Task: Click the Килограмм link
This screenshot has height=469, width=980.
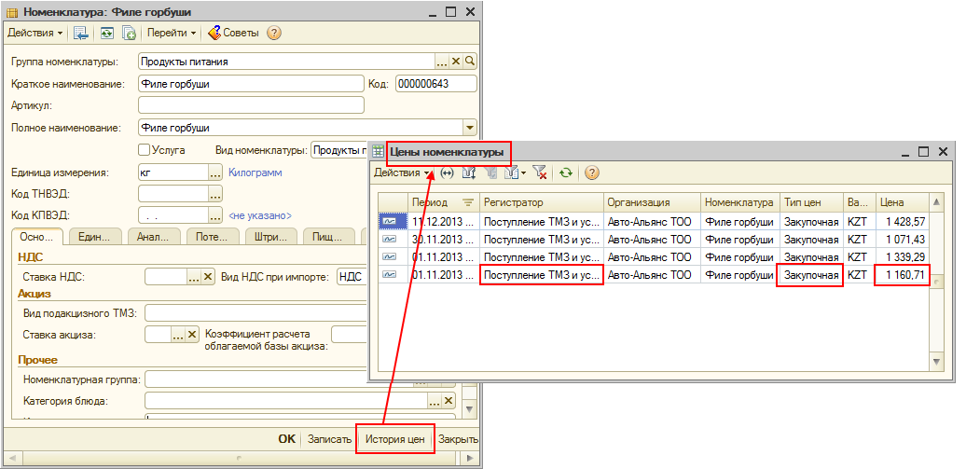Action: (255, 172)
